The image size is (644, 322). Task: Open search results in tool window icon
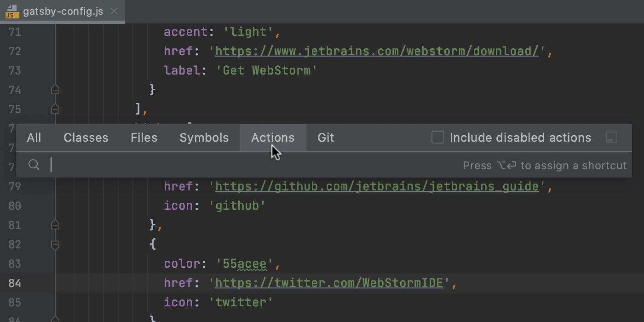coord(612,137)
